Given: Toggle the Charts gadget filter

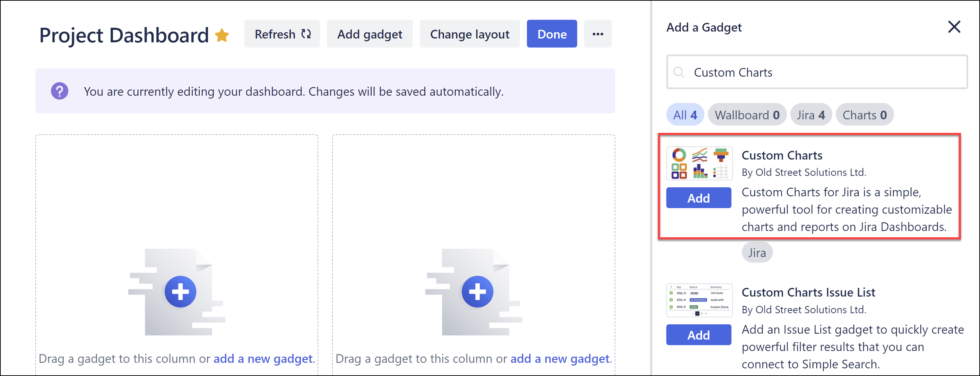Looking at the screenshot, I should coord(865,114).
